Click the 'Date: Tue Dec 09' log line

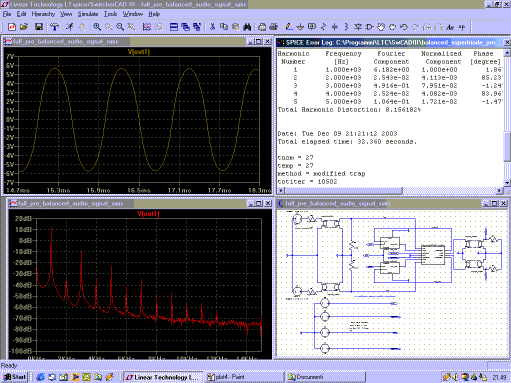coord(337,134)
